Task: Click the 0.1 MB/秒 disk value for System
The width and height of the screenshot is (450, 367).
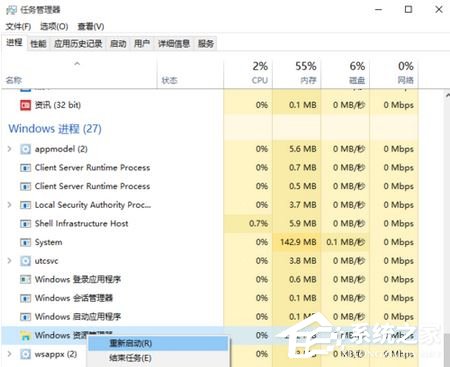Action: (346, 242)
